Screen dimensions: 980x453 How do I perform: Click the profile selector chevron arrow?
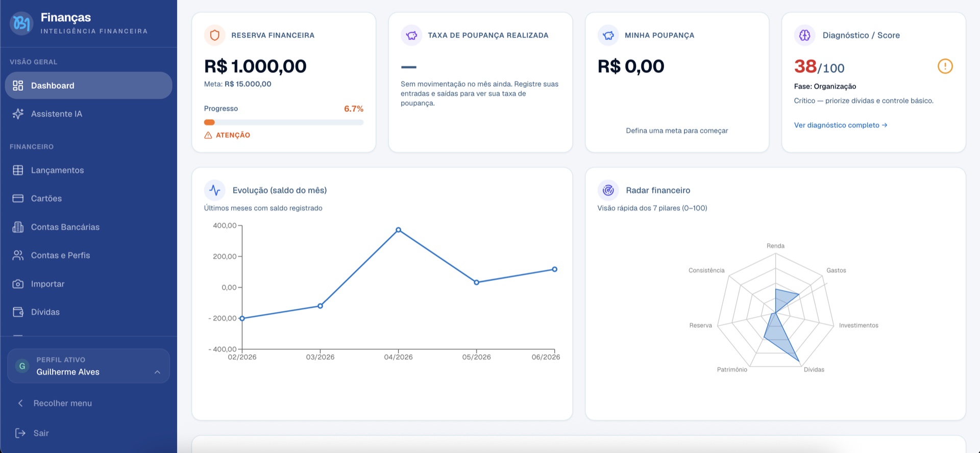click(x=157, y=372)
